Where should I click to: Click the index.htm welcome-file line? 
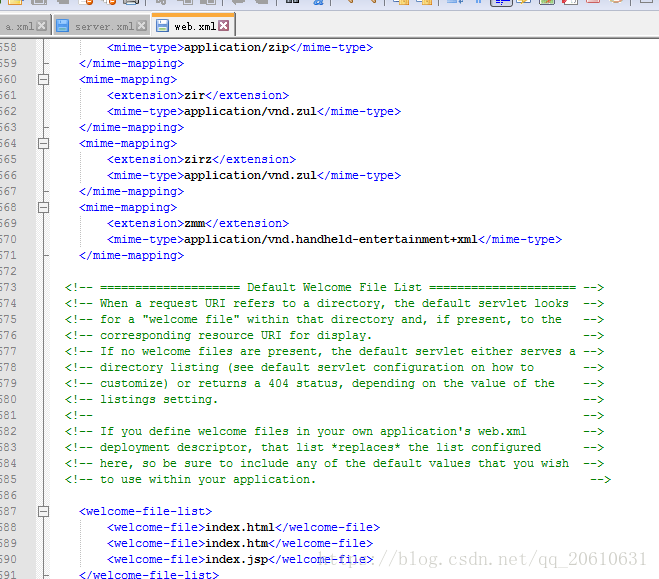coord(240,543)
